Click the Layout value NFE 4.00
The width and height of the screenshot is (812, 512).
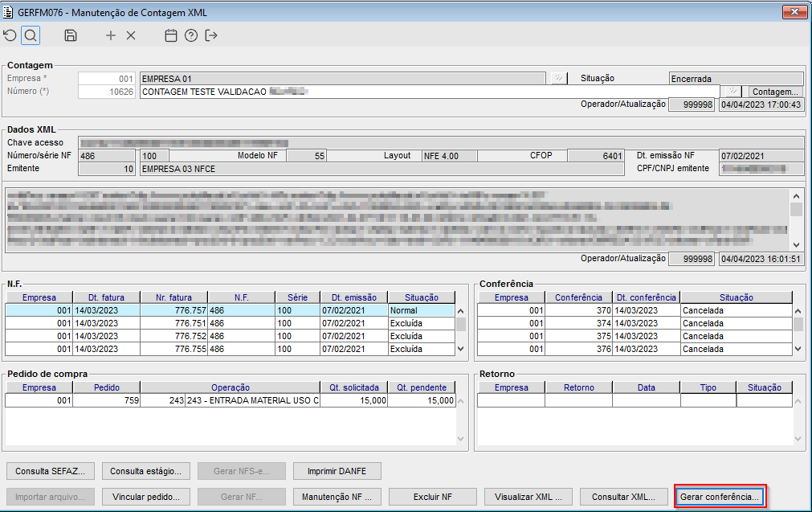coord(450,156)
